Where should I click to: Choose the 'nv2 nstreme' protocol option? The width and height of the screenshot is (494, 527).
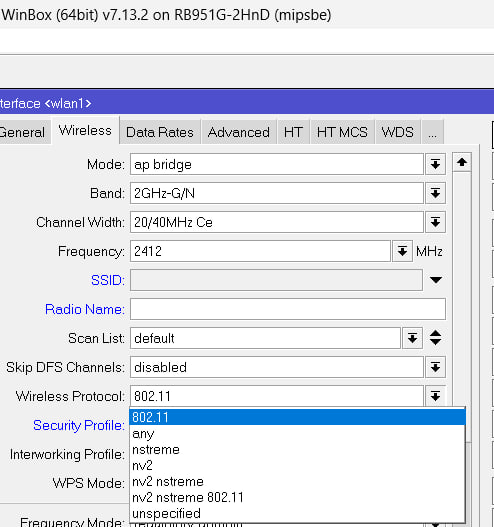297,482
